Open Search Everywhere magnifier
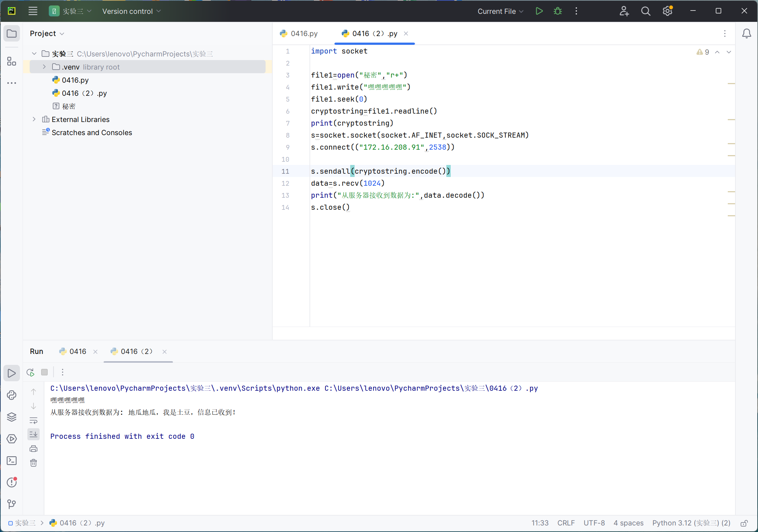 [x=646, y=11]
